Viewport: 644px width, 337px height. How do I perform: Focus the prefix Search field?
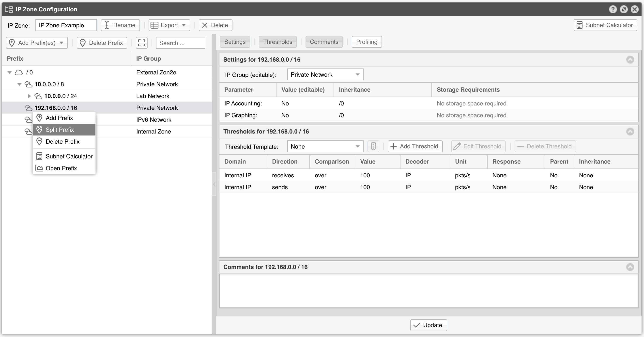(x=180, y=43)
